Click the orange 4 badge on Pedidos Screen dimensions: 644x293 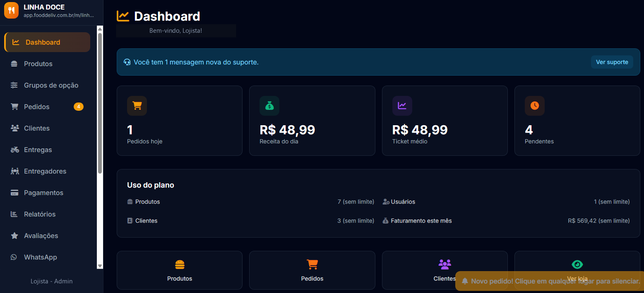click(79, 107)
